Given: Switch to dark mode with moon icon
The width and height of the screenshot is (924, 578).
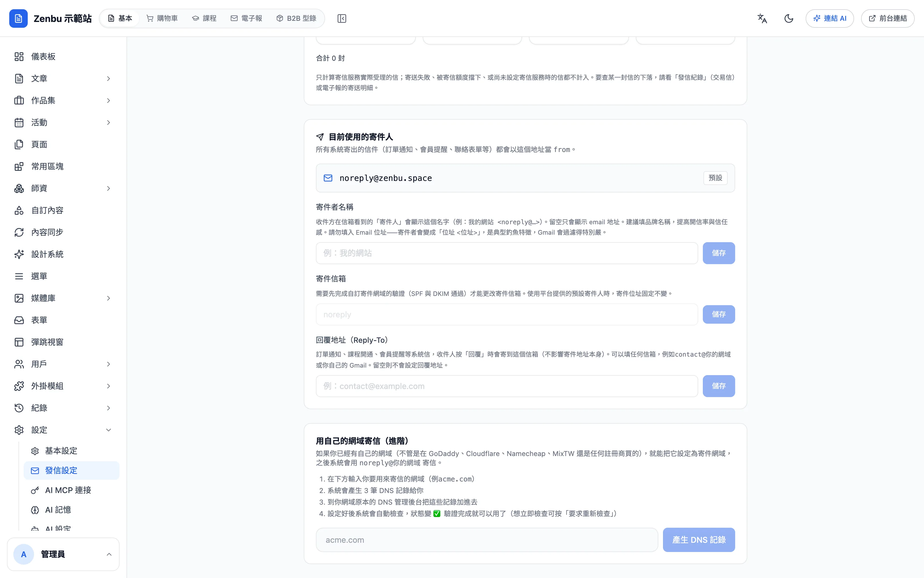Looking at the screenshot, I should tap(789, 18).
